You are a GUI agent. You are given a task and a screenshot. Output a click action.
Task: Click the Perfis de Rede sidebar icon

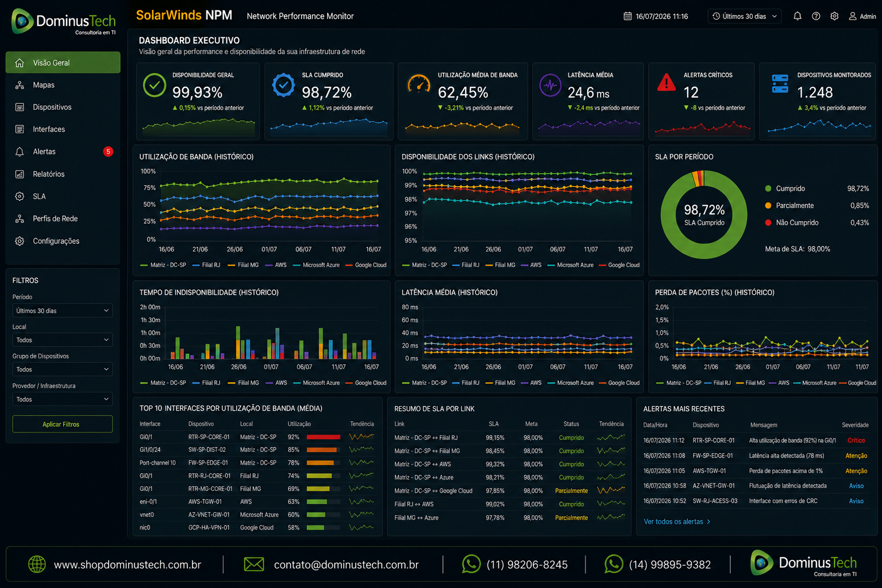[x=20, y=219]
